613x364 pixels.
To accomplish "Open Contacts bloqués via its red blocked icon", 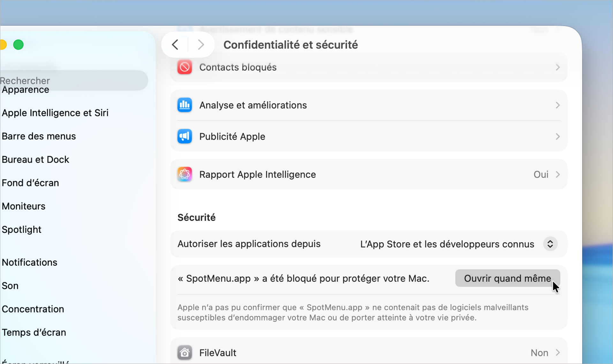I will coord(185,67).
